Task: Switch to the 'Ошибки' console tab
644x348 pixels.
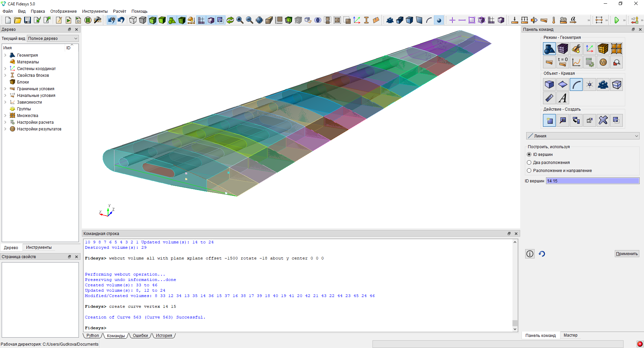Action: (x=140, y=336)
